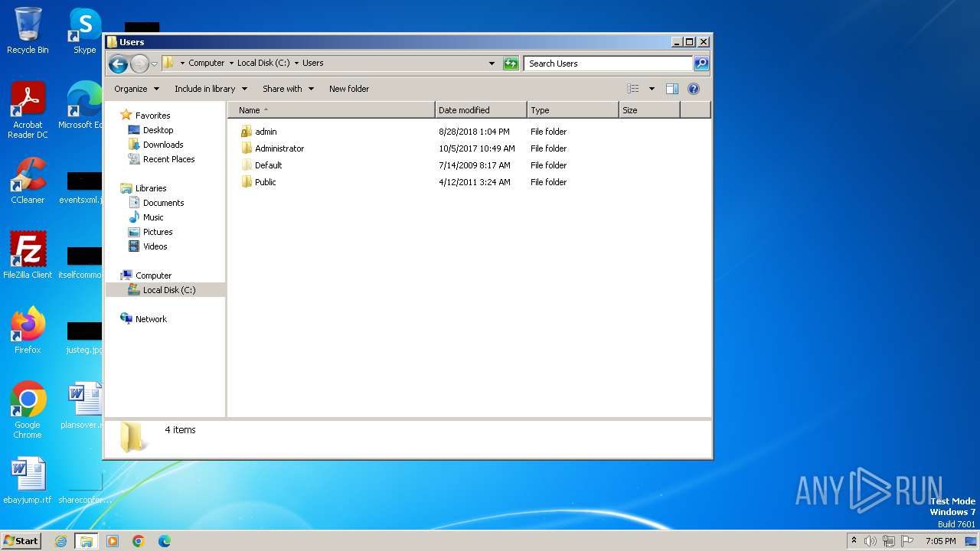This screenshot has width=980, height=551.
Task: Launch Firefox desktop shortcut
Action: pos(28,331)
